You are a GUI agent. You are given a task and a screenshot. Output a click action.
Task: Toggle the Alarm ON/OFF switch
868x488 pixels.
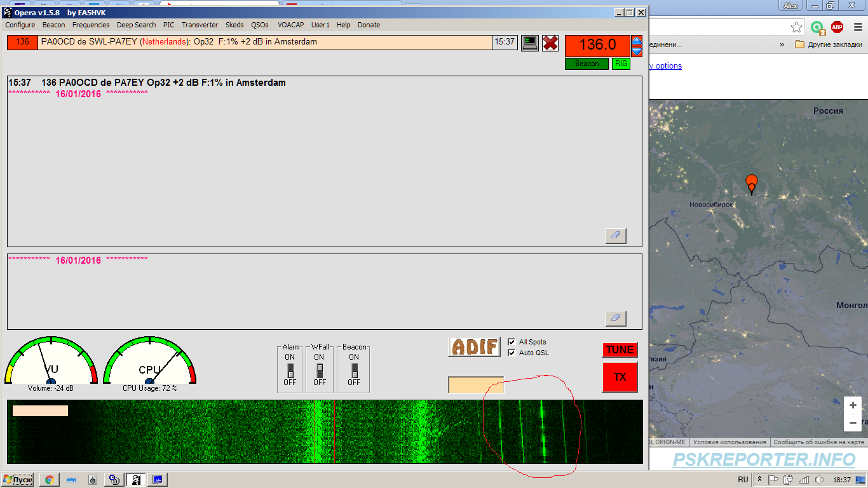pos(290,370)
